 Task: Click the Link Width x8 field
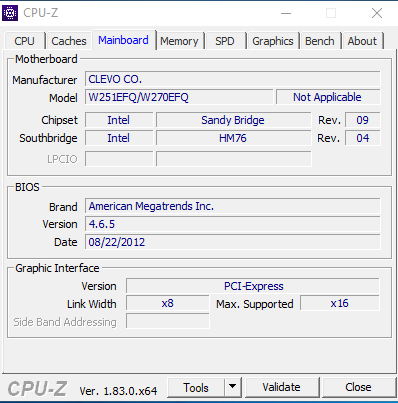(x=168, y=303)
